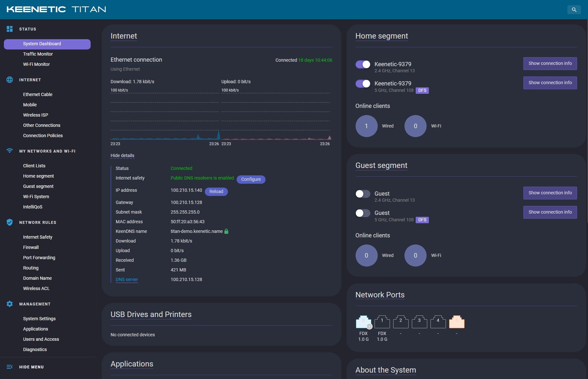
Task: Open Routing page
Action: (x=31, y=268)
